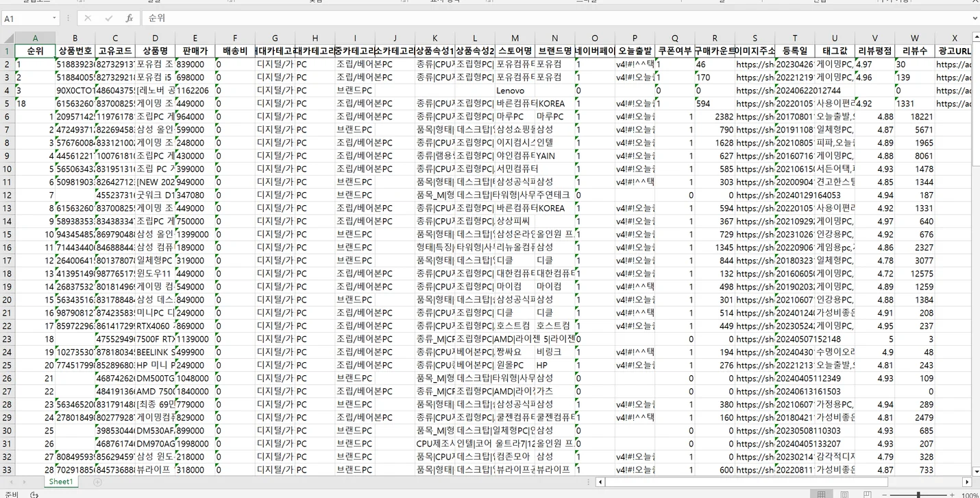Expand the formula bar with chevron
This screenshot has width=980, height=498.
(x=975, y=19)
